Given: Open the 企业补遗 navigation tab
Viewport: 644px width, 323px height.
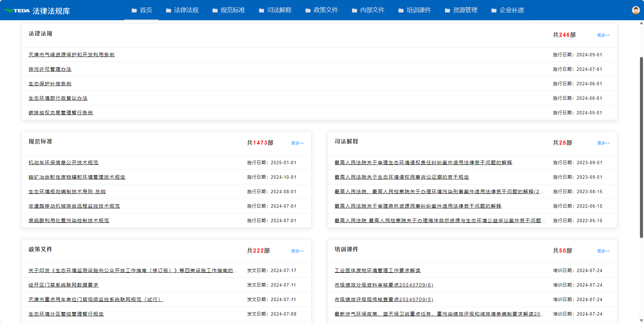Looking at the screenshot, I should (x=508, y=10).
